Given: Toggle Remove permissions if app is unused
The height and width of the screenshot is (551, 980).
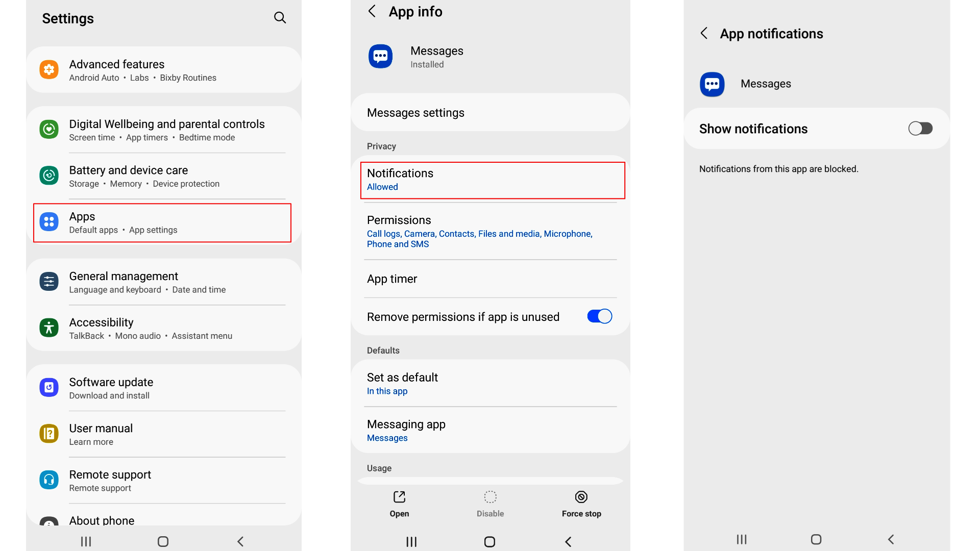Looking at the screenshot, I should [x=599, y=316].
